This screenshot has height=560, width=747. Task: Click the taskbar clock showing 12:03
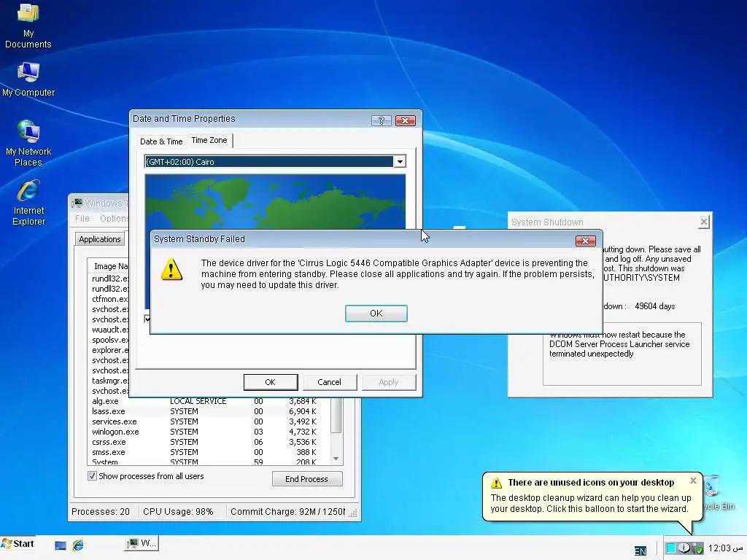click(x=726, y=548)
